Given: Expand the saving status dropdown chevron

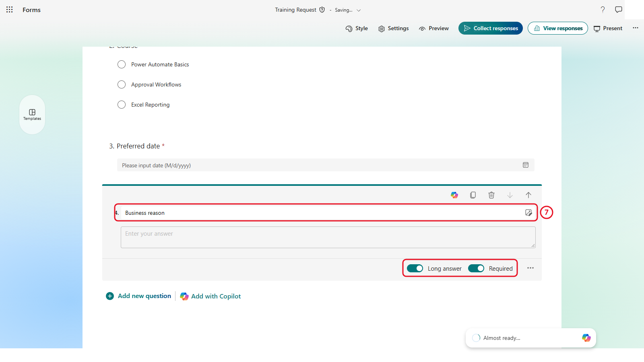Looking at the screenshot, I should [x=359, y=10].
